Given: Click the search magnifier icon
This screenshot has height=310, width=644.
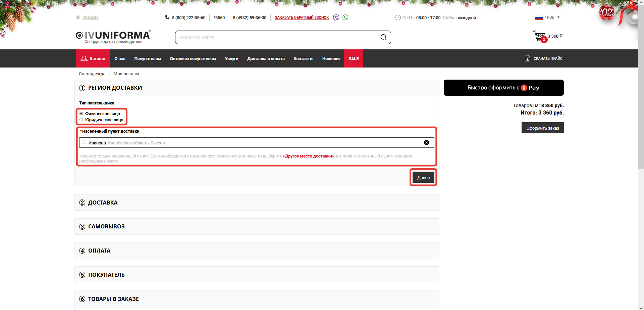Looking at the screenshot, I should click(384, 37).
